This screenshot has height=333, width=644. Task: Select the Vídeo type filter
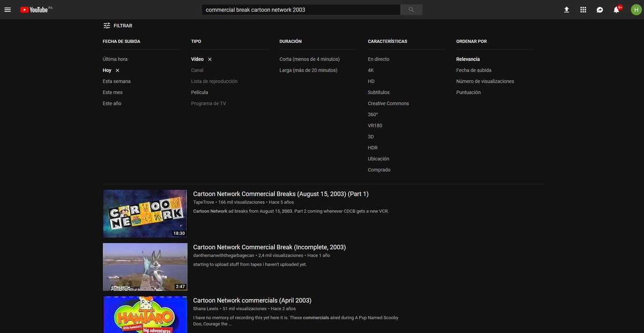197,59
